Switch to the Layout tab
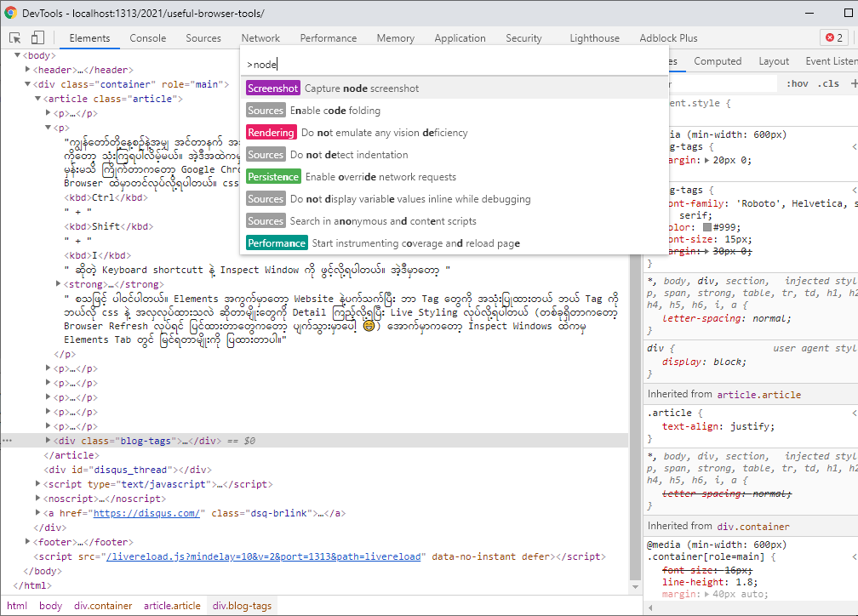 pos(773,61)
